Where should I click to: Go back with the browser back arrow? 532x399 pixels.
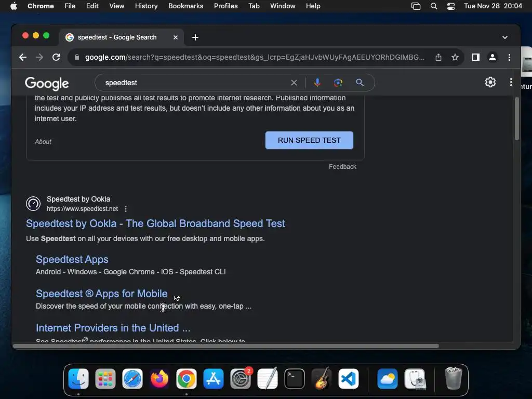[x=23, y=57]
